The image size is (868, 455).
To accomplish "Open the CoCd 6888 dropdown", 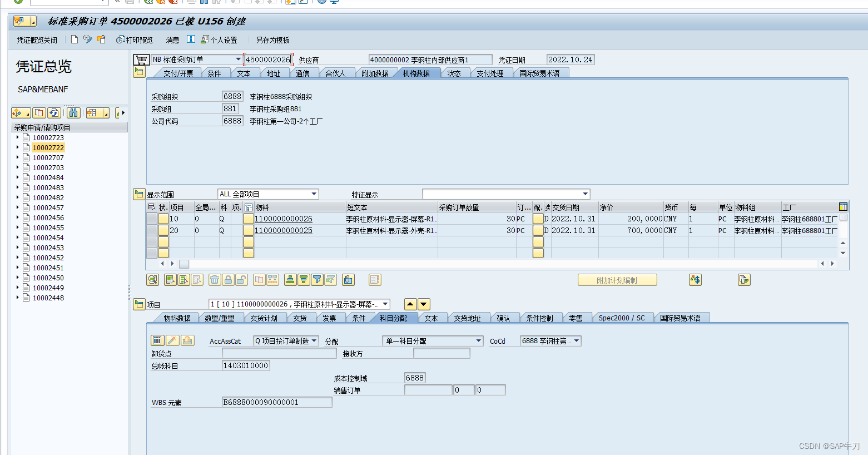I will 577,341.
